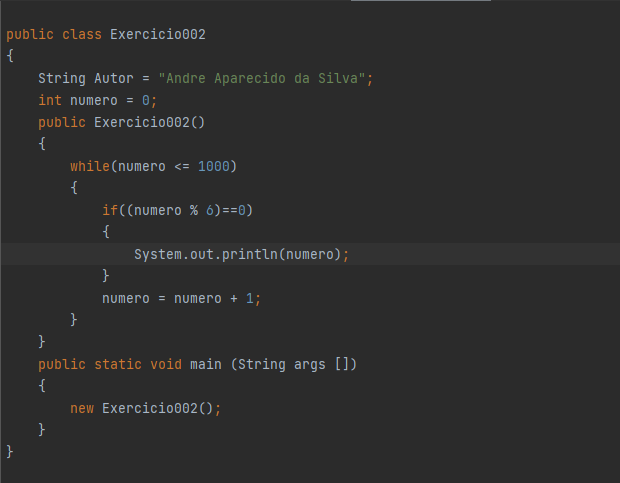Click the numero argument inside println

click(310, 254)
